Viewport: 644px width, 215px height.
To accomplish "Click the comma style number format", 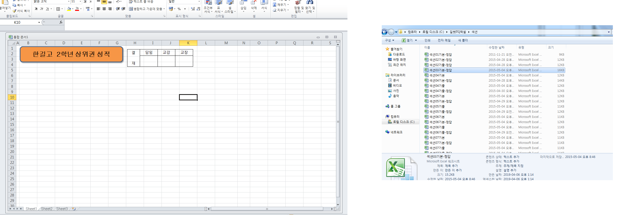I will point(185,9).
